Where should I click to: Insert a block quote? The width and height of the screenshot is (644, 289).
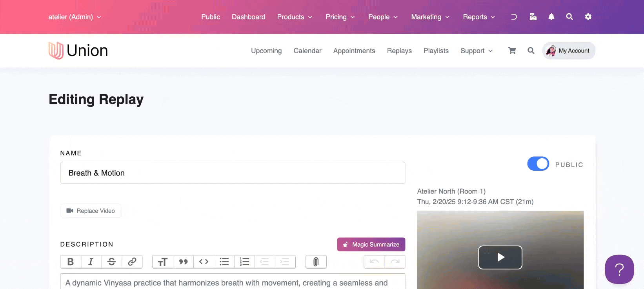(183, 262)
